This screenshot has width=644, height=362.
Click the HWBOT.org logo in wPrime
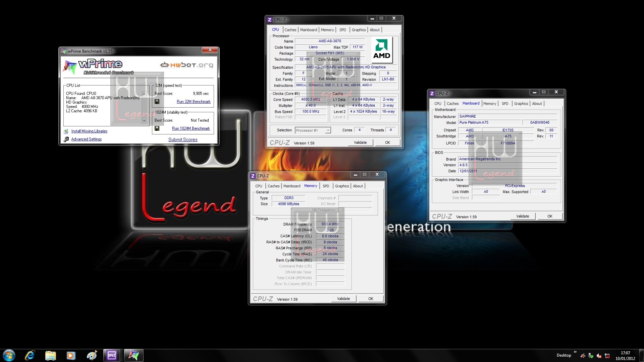click(x=187, y=65)
